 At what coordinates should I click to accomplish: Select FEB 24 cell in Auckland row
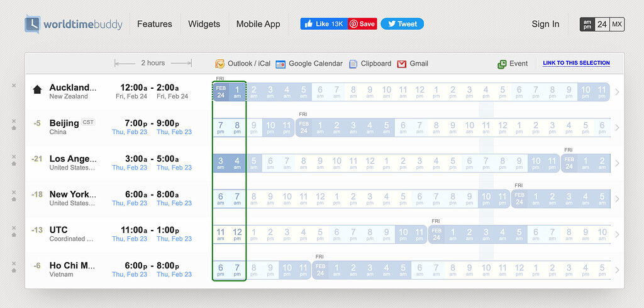point(221,92)
